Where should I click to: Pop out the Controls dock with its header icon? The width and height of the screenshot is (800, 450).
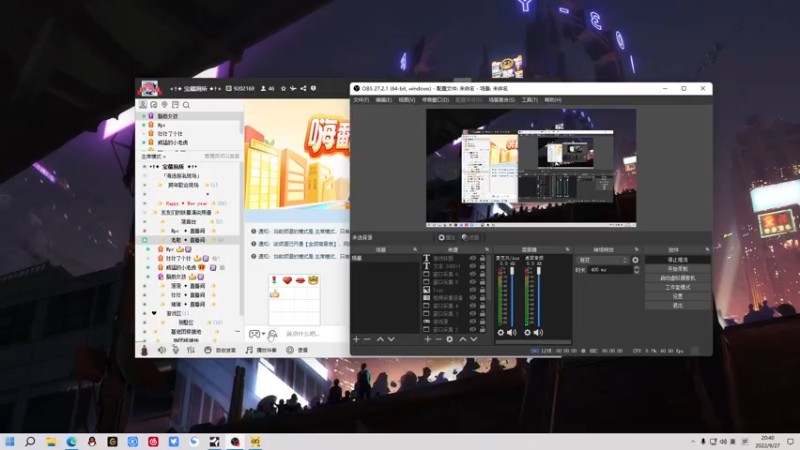coord(707,249)
